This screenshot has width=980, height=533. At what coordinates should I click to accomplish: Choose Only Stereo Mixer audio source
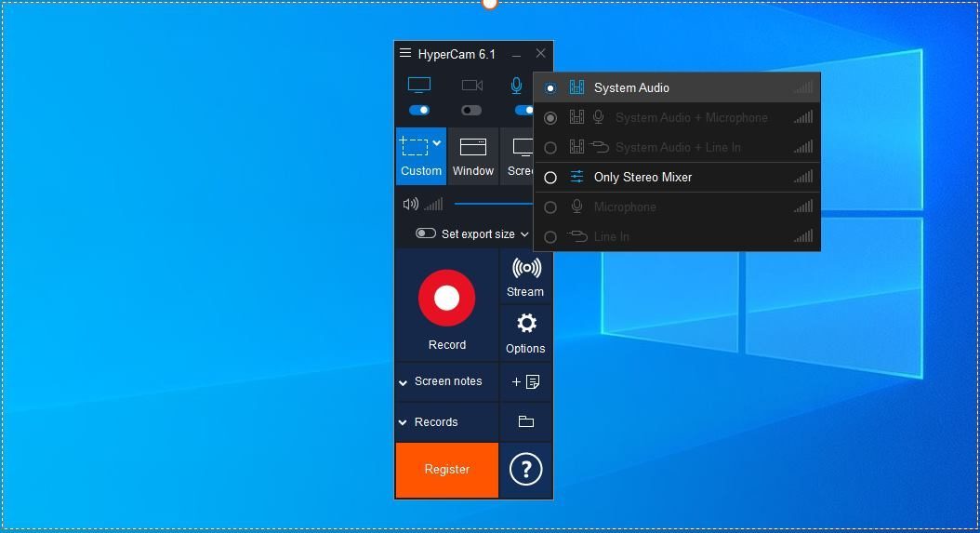677,177
